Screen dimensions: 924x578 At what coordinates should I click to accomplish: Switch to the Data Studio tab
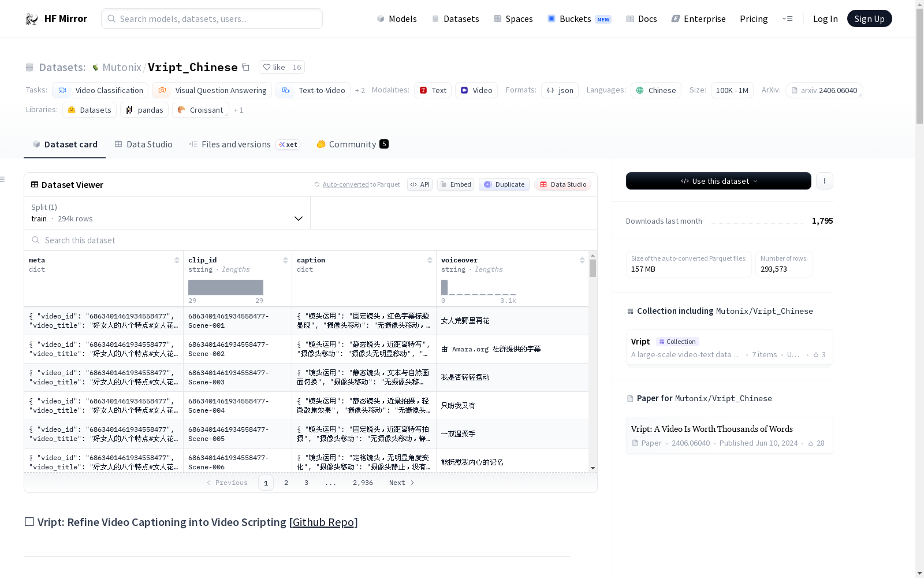pos(144,144)
